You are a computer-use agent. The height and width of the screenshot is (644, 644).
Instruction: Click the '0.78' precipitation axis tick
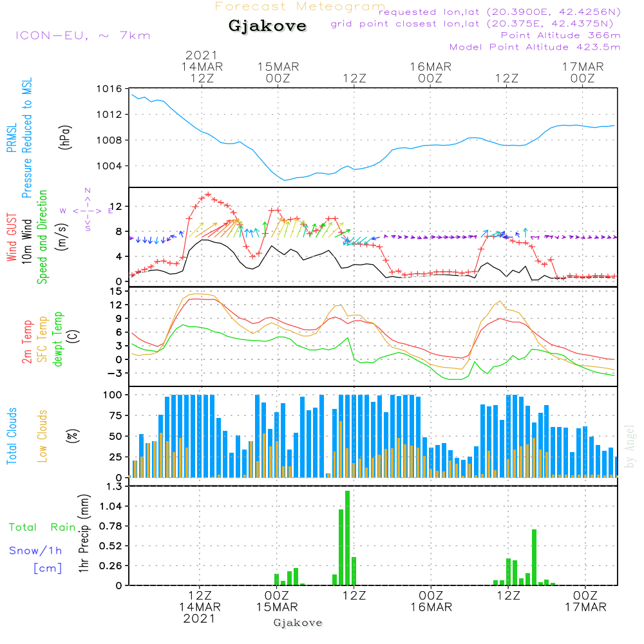(x=111, y=526)
